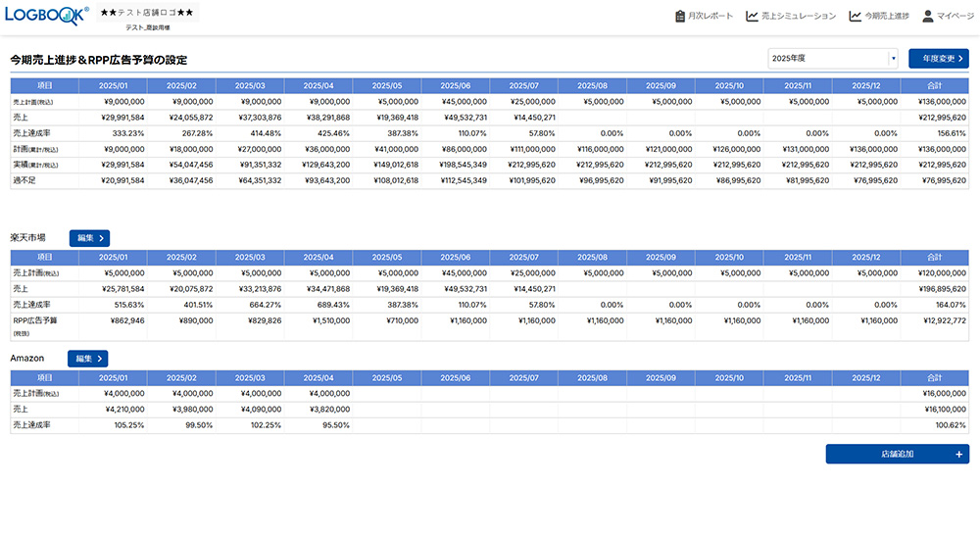
Task: Click the page title 今期売上進捗＆RPP広告予算の設定
Action: 98,60
